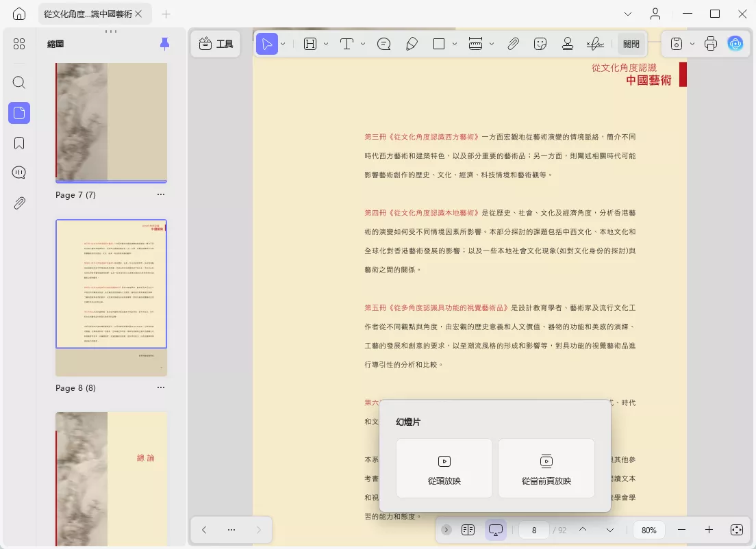This screenshot has width=756, height=549.
Task: Expand the shape tool dropdown arrow
Action: click(455, 44)
